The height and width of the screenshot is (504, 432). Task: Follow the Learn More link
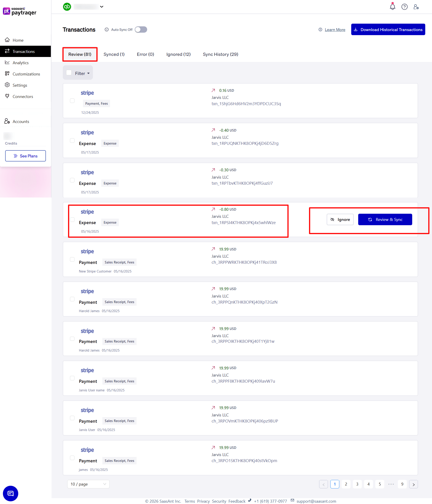click(x=335, y=30)
